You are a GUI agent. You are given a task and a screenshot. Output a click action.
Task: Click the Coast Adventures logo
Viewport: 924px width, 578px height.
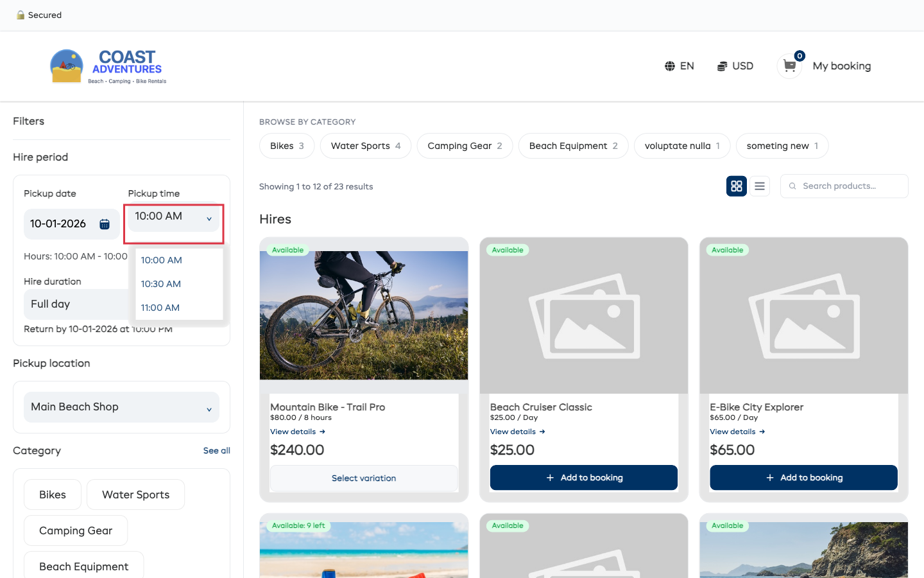108,66
